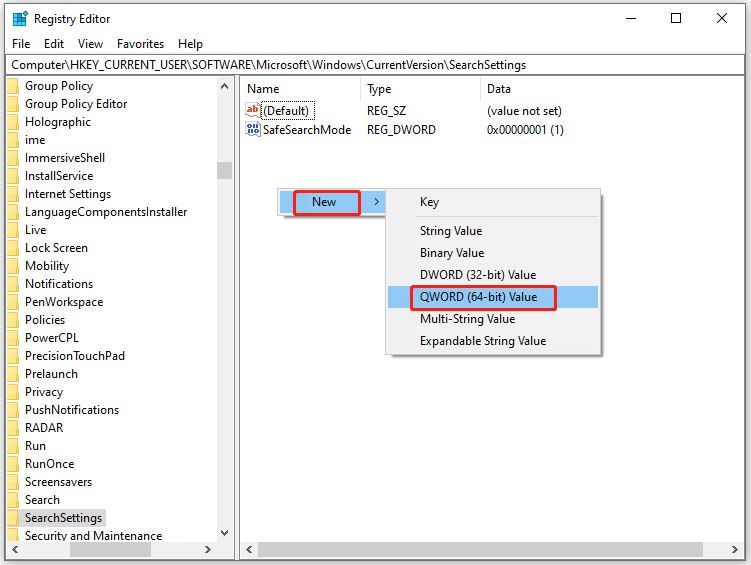
Task: Click the Registry Editor app icon in title bar
Action: [20, 19]
